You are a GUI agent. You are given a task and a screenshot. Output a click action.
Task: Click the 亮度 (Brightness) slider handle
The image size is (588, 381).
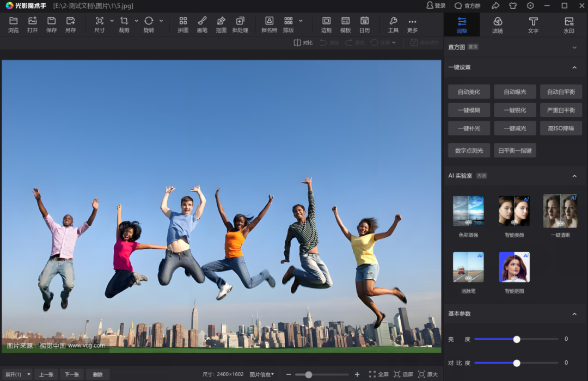pyautogui.click(x=517, y=339)
